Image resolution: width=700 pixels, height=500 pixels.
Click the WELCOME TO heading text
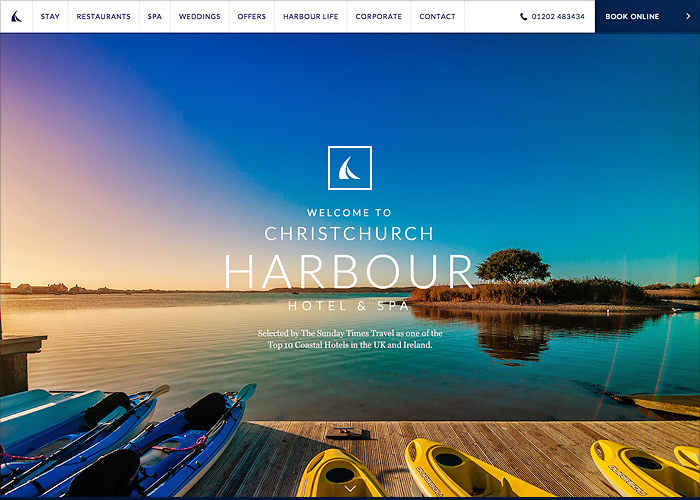(x=349, y=212)
